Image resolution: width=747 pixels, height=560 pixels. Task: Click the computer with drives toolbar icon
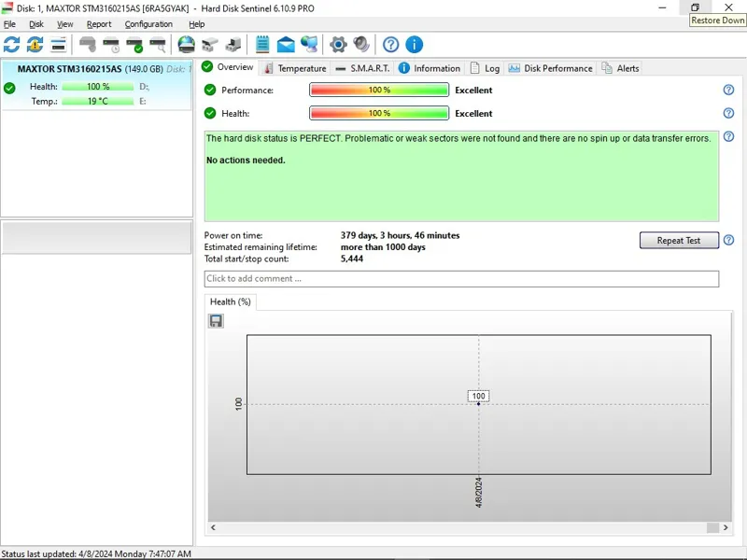(x=233, y=45)
